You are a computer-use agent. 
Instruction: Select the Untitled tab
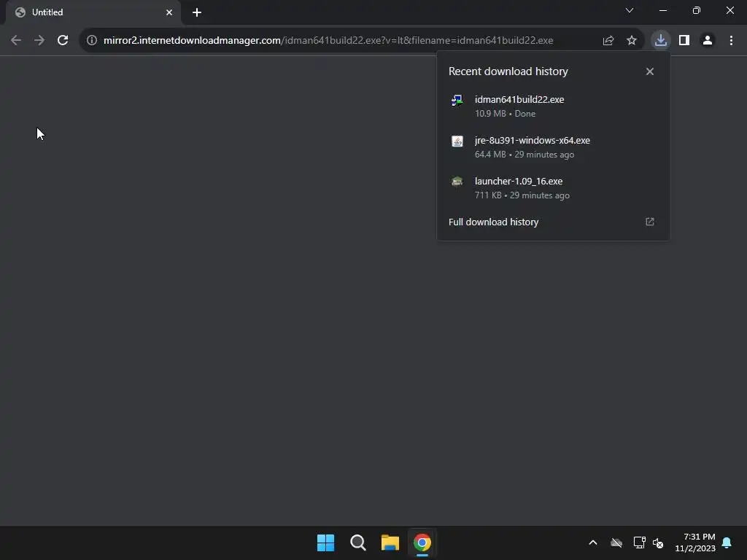93,12
